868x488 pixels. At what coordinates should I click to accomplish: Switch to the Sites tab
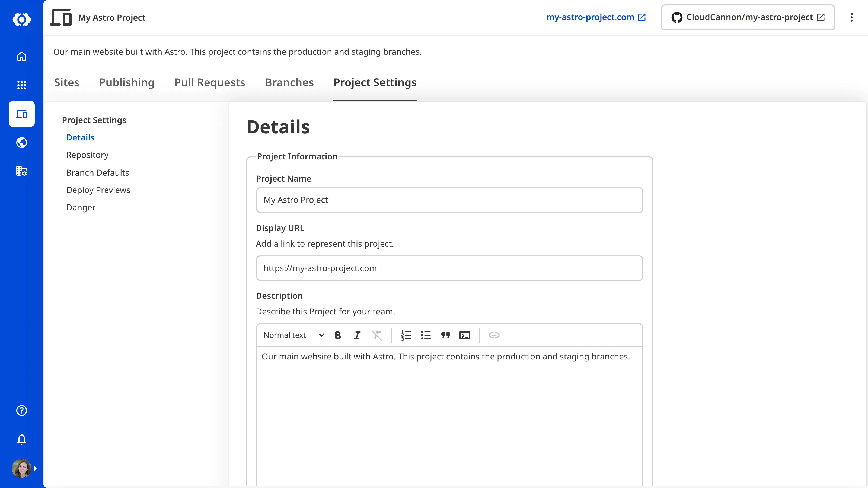coord(67,82)
